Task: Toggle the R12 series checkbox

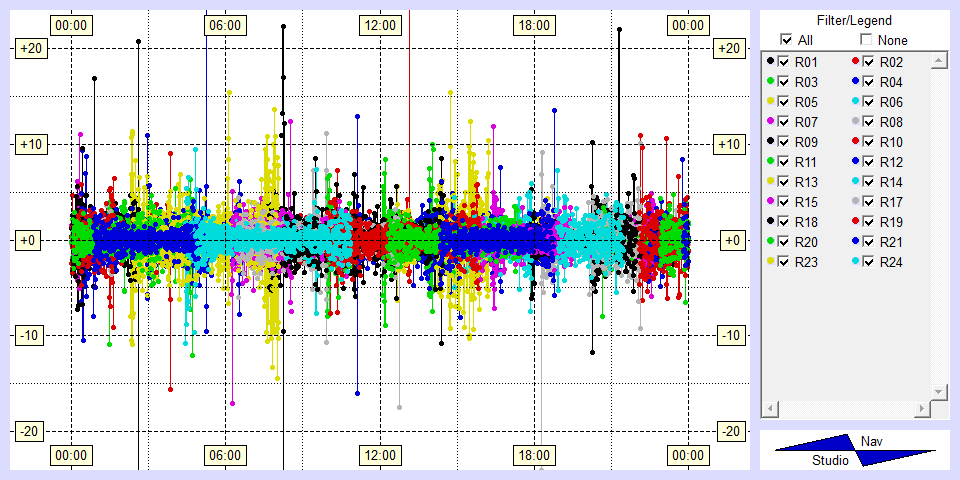Action: [x=869, y=162]
